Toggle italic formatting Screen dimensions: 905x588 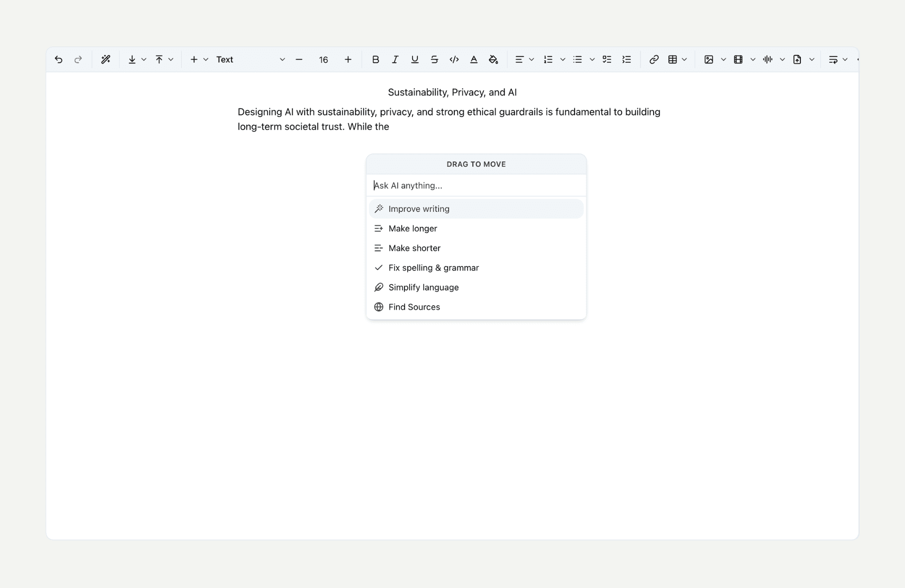(x=395, y=60)
